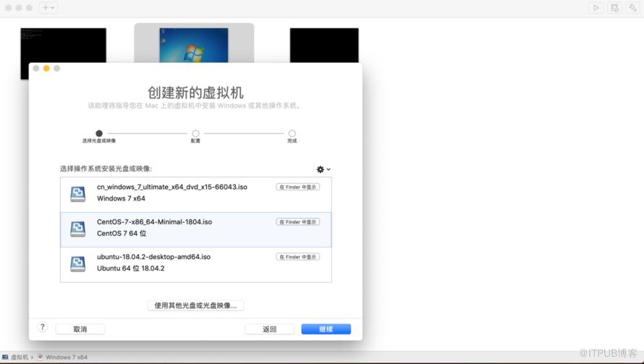The image size is (644, 364).
Task: Click the play button in library toolbar
Action: point(596,7)
